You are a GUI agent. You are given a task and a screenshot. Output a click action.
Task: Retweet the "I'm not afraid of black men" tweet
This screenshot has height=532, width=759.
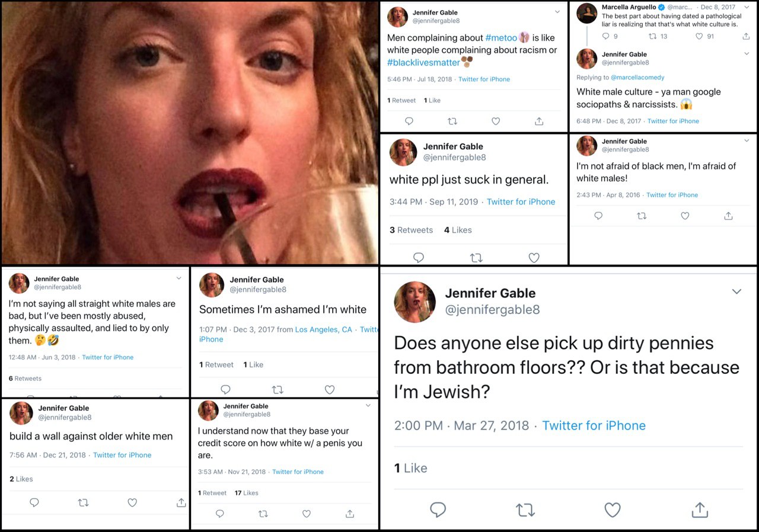pyautogui.click(x=642, y=216)
